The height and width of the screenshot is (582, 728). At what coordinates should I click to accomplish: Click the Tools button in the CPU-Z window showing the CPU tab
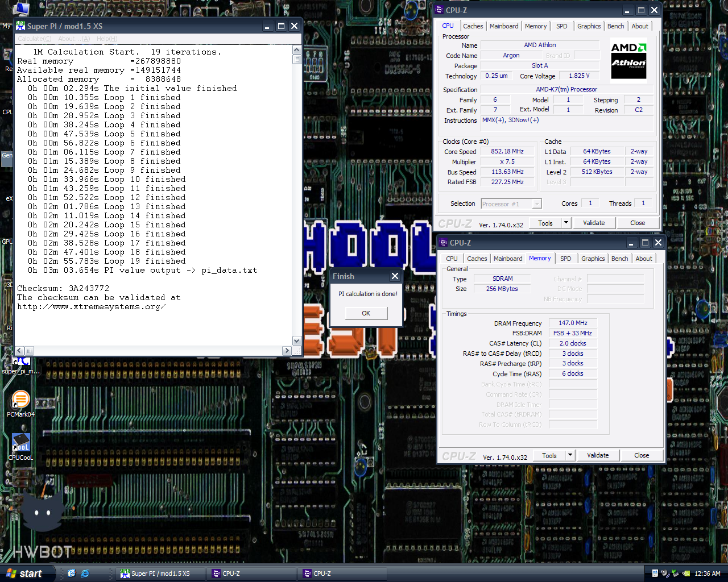[545, 223]
